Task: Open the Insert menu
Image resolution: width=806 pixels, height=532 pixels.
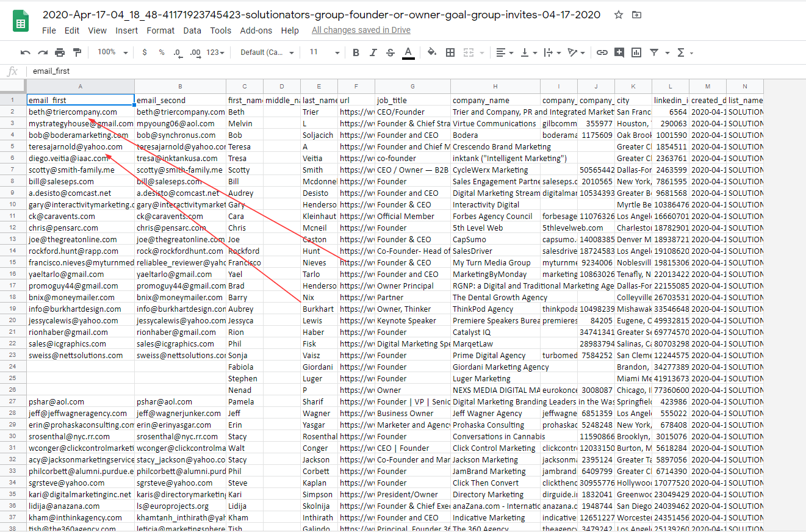Action: [x=127, y=31]
